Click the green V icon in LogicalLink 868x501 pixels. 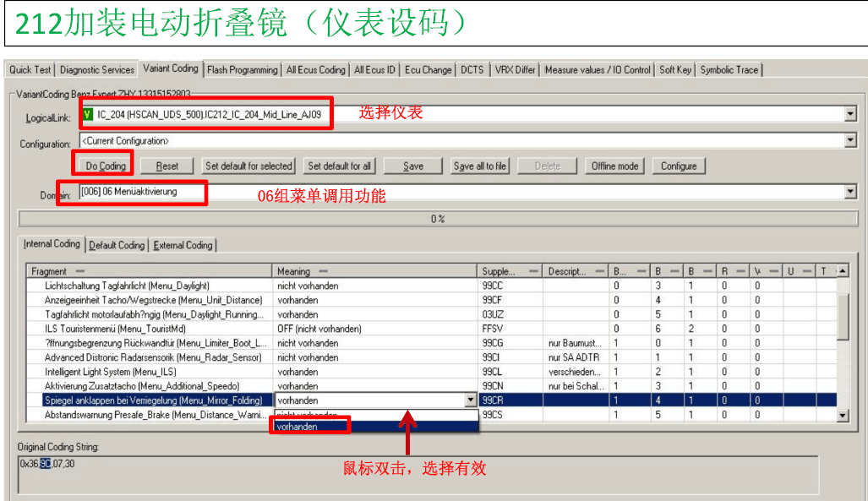click(x=89, y=114)
